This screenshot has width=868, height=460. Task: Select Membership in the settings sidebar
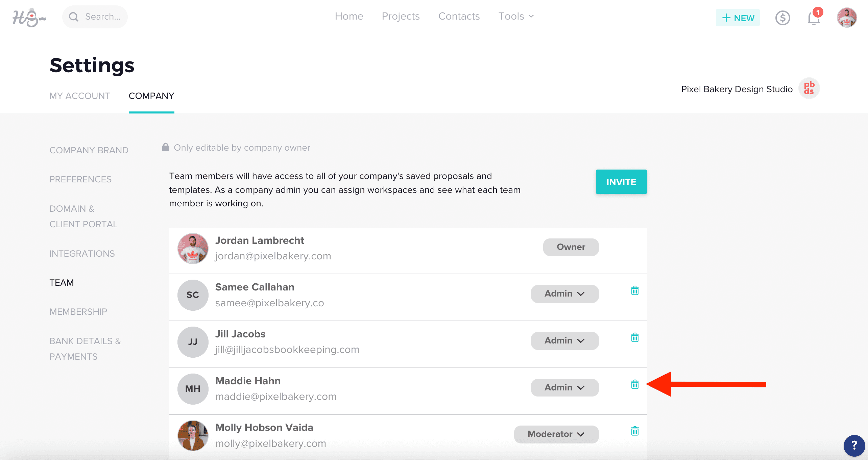(78, 312)
